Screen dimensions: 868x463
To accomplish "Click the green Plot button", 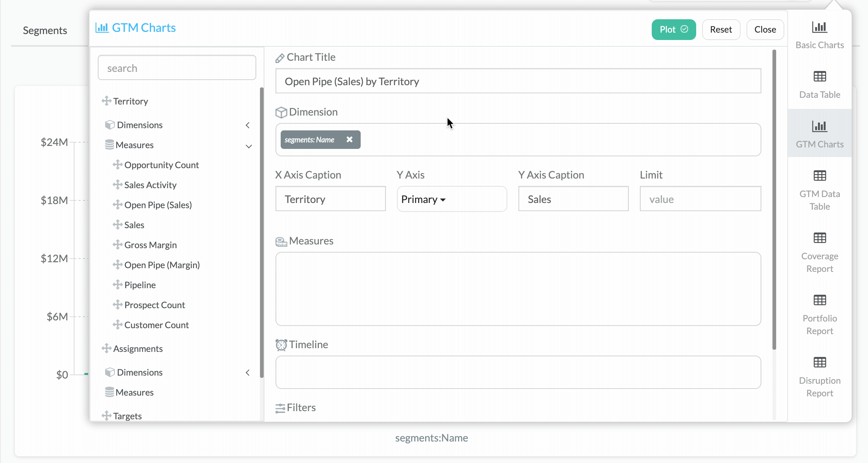I will click(x=673, y=30).
